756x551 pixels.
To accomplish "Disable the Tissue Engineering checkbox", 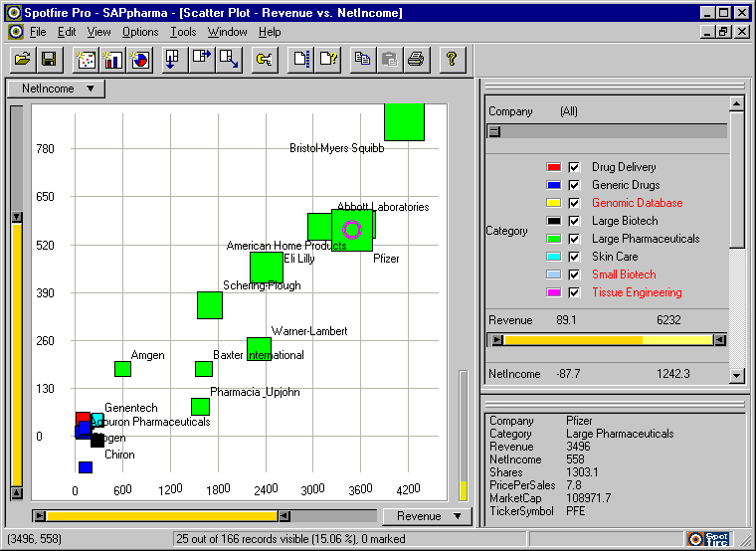I will click(574, 292).
